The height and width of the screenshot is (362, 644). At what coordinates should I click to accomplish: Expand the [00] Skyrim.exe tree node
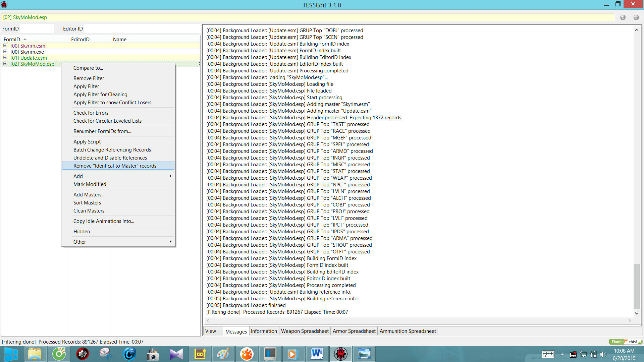click(5, 52)
